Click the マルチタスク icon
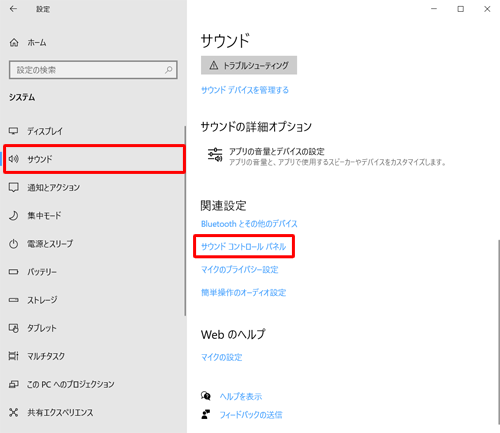The height and width of the screenshot is (433, 500). pos(13,356)
